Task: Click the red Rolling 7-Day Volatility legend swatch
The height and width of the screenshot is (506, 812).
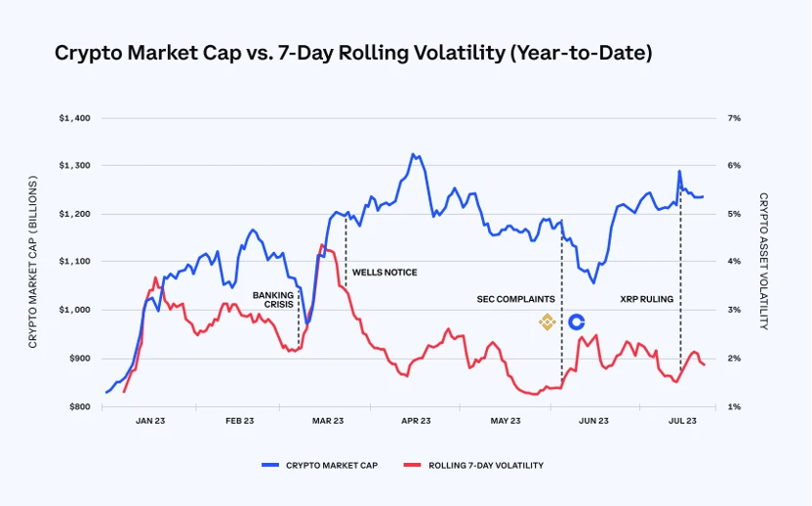Action: 412,465
